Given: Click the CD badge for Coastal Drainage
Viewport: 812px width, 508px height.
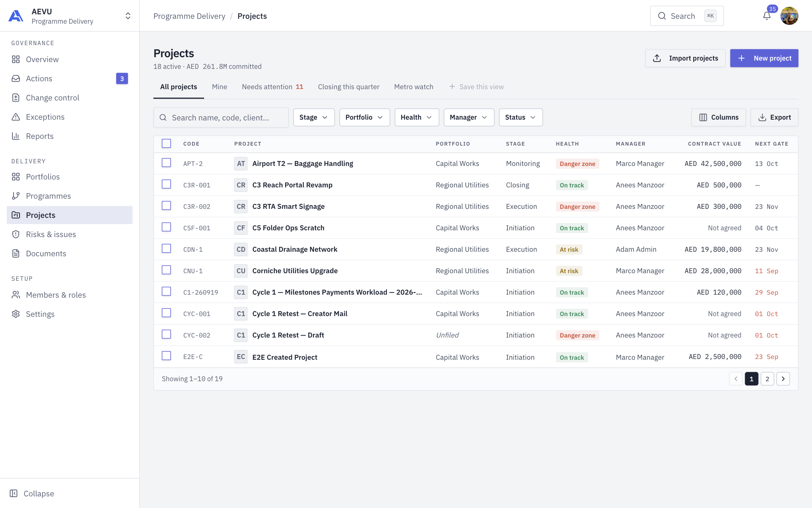Looking at the screenshot, I should [241, 249].
